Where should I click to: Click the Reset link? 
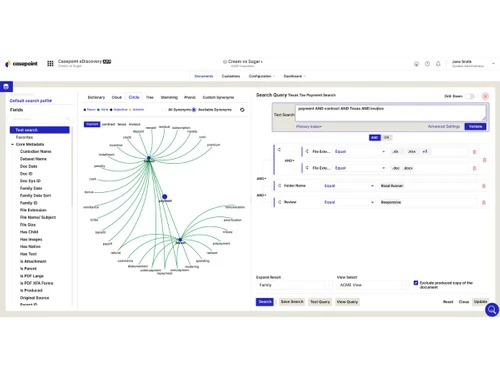[448, 302]
